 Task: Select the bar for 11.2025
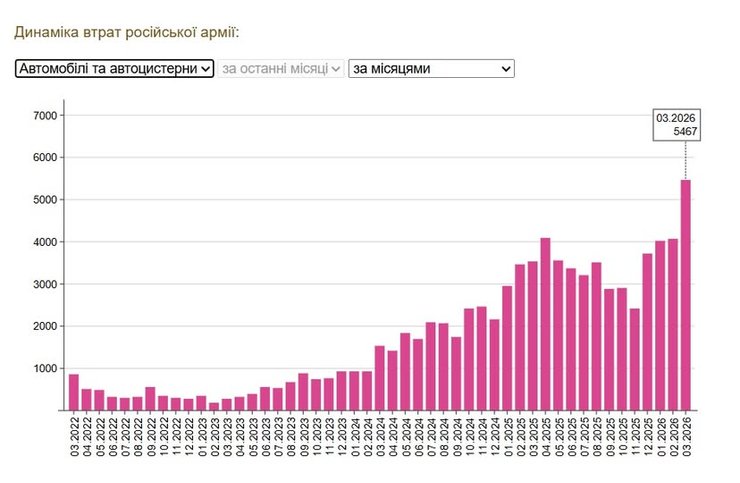pyautogui.click(x=634, y=359)
